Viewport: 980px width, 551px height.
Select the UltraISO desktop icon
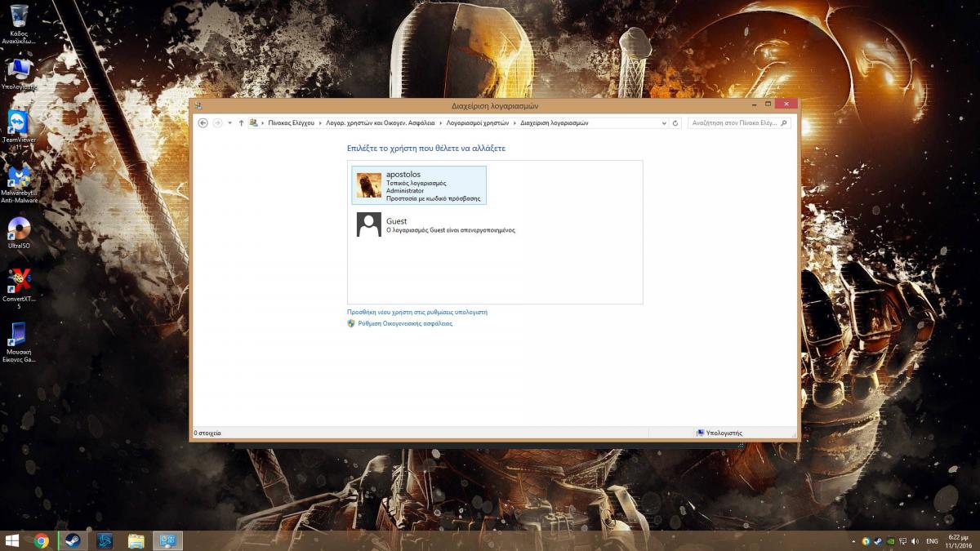pos(19,231)
